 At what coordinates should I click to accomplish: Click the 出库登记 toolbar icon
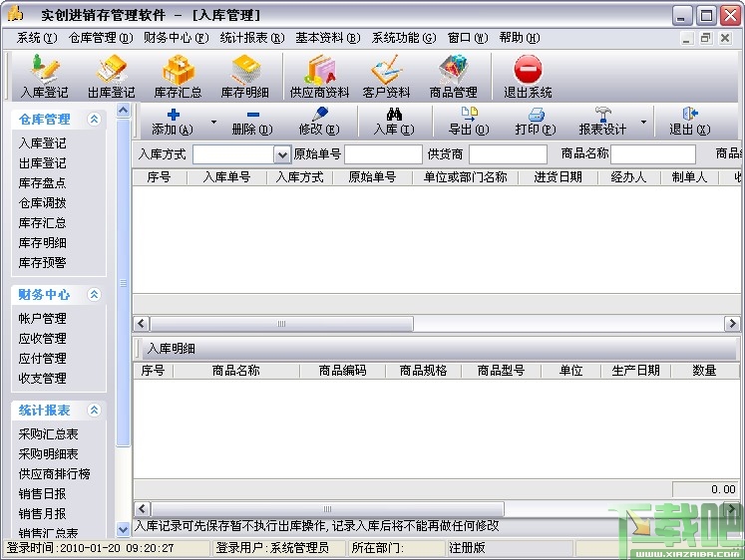pyautogui.click(x=111, y=70)
